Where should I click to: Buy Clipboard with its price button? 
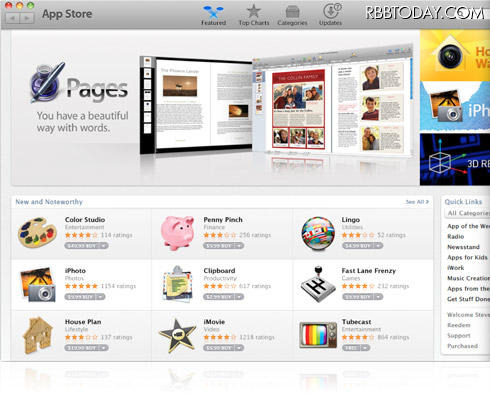click(x=218, y=297)
